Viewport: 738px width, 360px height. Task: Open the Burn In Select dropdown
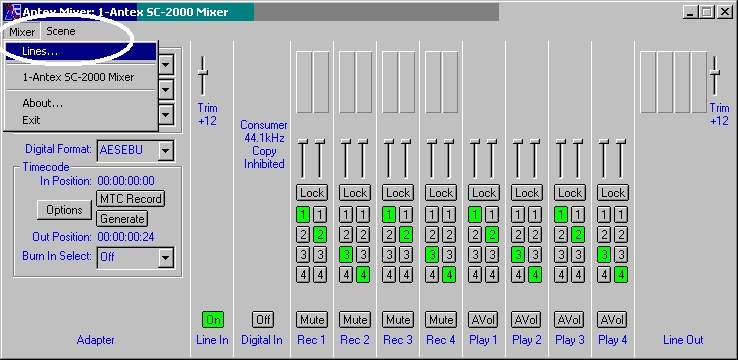[136, 257]
